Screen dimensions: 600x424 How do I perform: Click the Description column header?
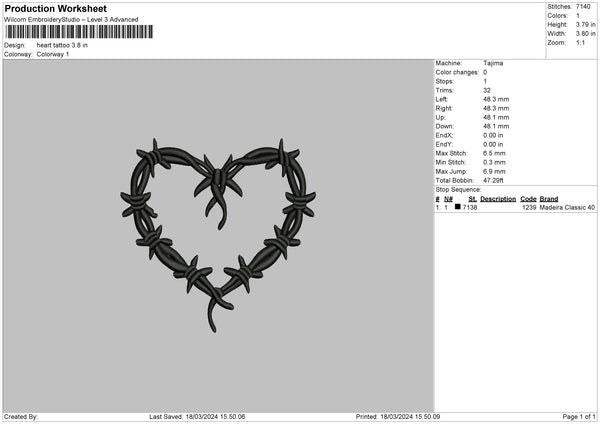tap(498, 198)
